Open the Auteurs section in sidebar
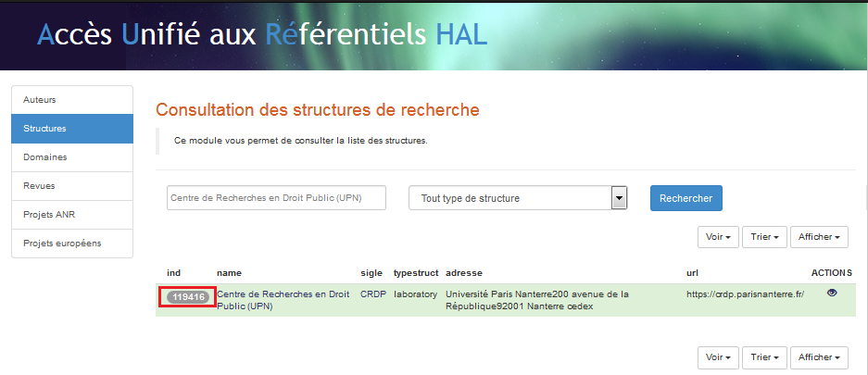This screenshot has height=375, width=868. pyautogui.click(x=72, y=100)
